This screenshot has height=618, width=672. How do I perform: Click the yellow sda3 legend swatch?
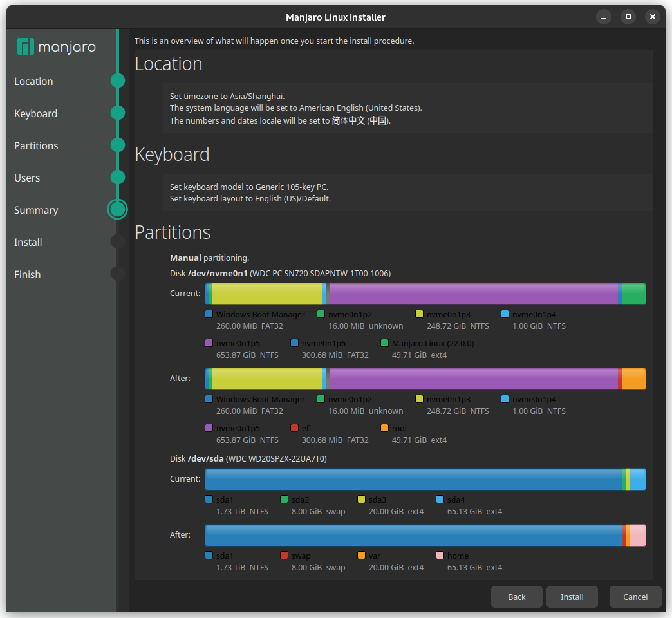click(361, 500)
